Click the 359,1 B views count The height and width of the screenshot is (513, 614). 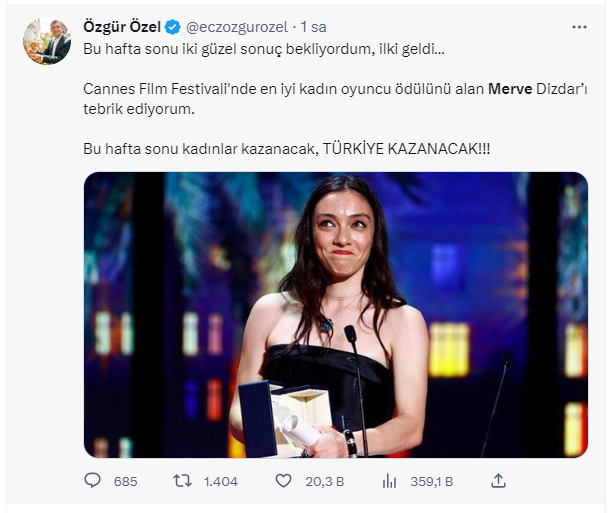tap(431, 481)
